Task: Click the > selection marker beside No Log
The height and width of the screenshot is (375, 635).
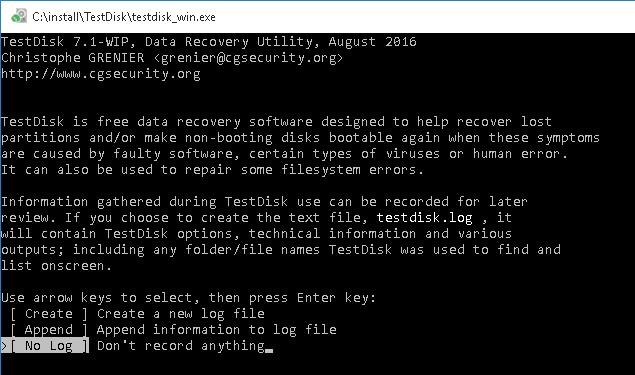Action: [4, 346]
